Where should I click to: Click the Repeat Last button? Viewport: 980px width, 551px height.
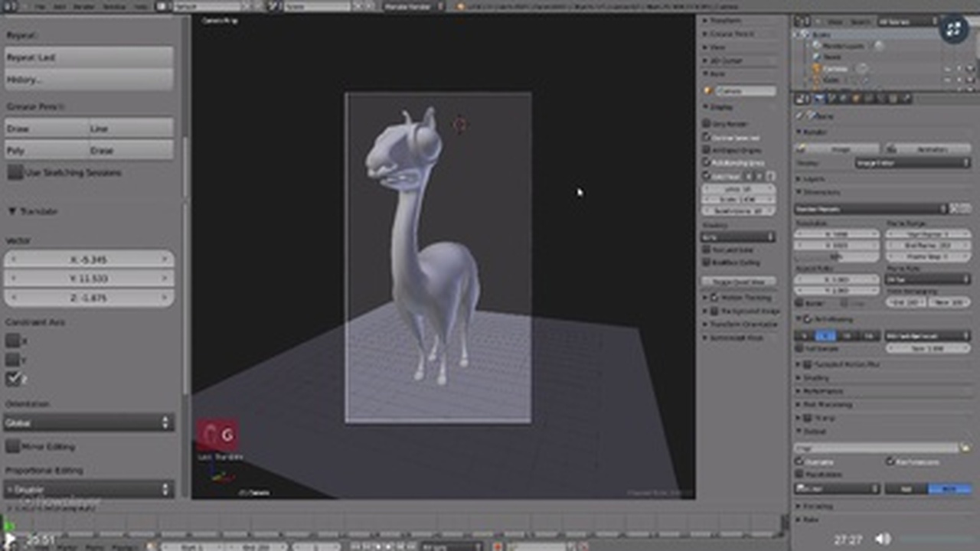(89, 57)
